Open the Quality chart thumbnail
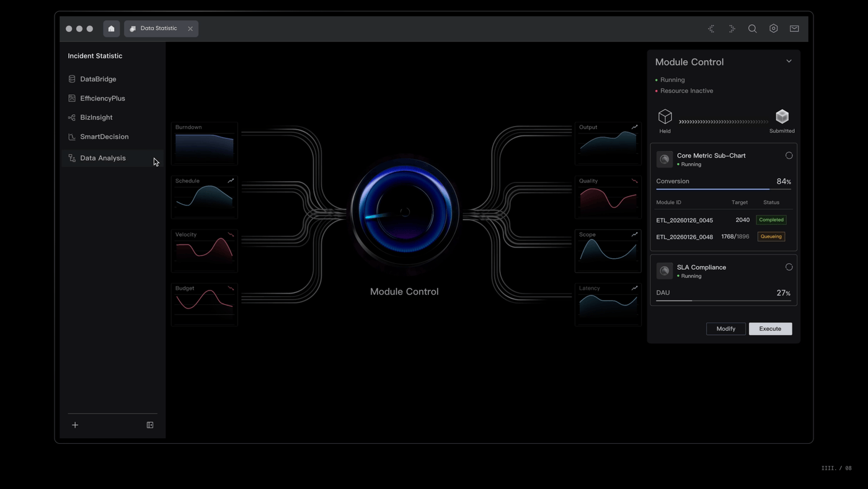Image resolution: width=868 pixels, height=489 pixels. tap(608, 197)
